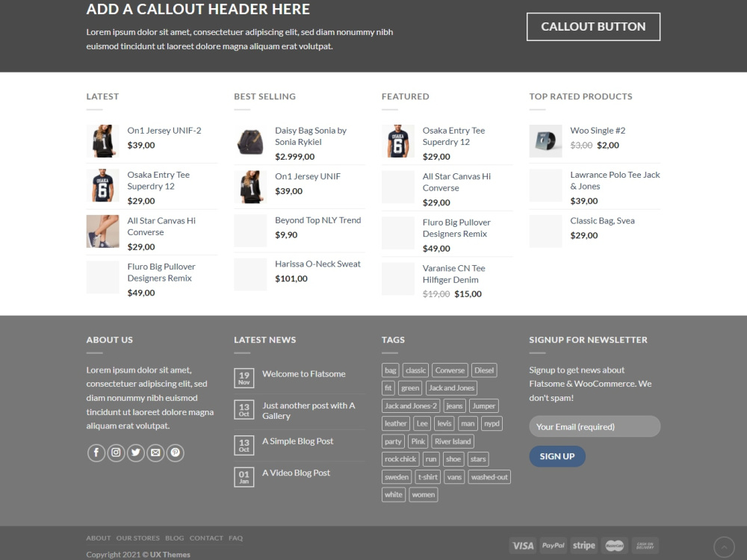Click the email envelope social icon
Viewport: 747px width, 560px height.
(155, 453)
